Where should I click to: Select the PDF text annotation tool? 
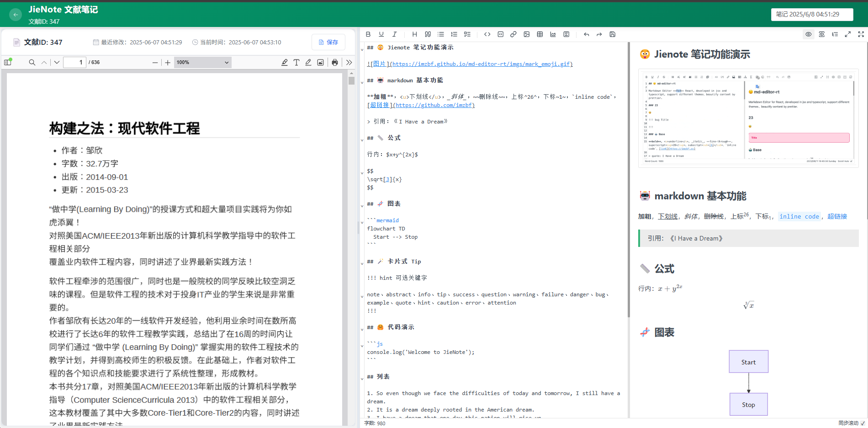(x=296, y=63)
